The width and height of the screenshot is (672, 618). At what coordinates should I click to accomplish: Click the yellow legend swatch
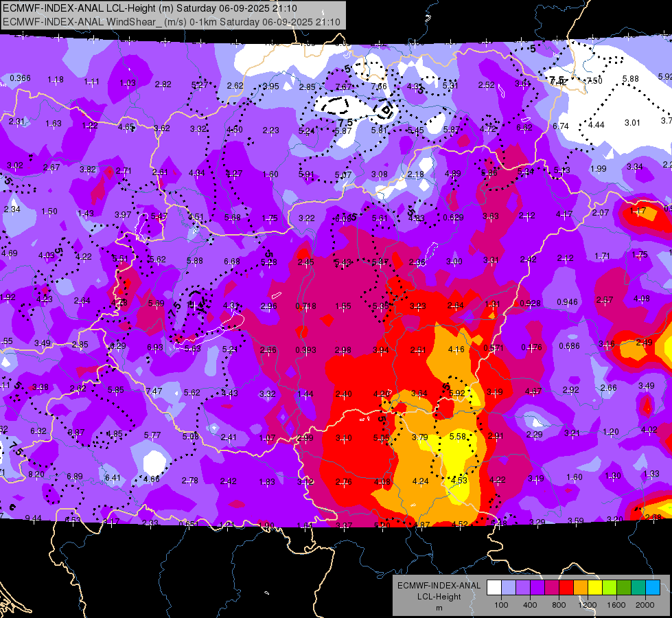[595, 587]
